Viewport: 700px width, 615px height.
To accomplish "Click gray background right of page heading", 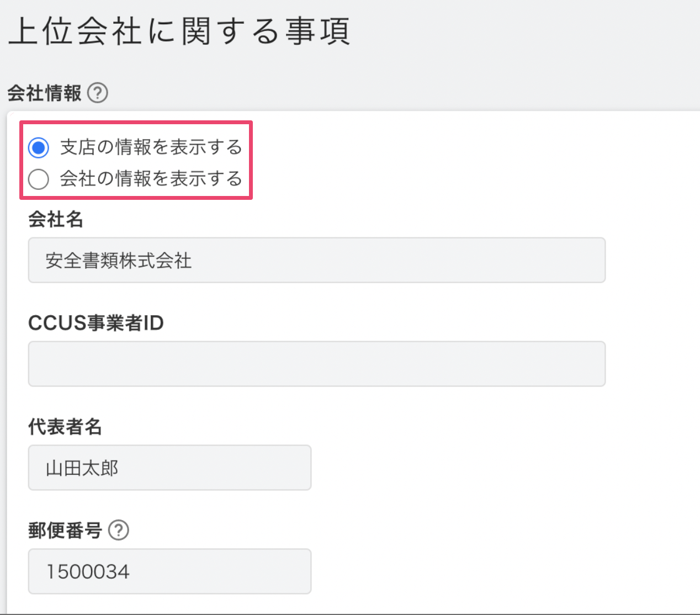I will pos(524,31).
